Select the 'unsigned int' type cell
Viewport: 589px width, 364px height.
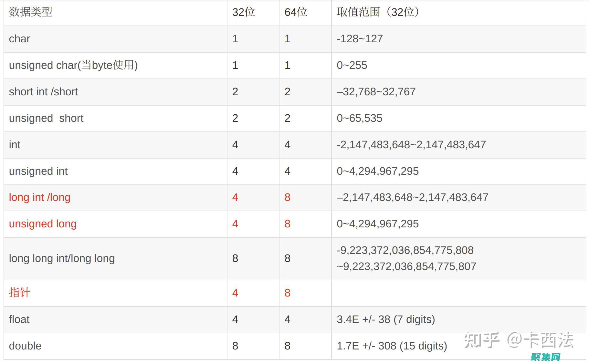38,171
